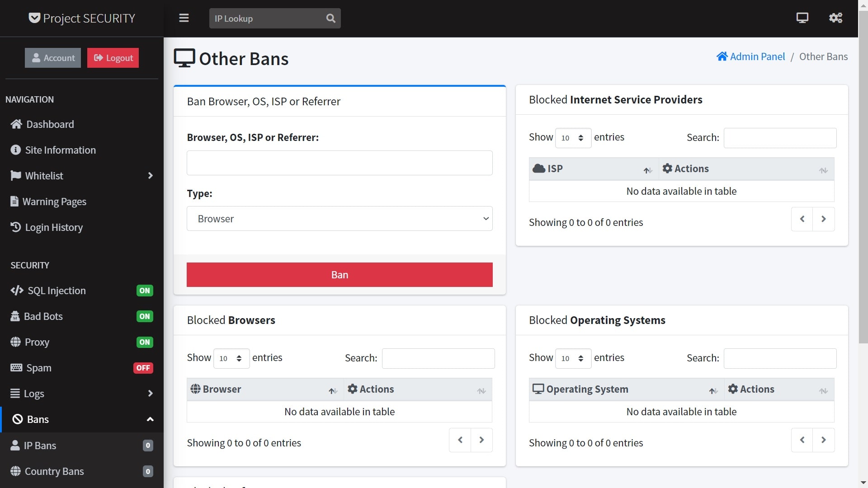Navigate to Login History
The image size is (868, 488).
pos(53,227)
